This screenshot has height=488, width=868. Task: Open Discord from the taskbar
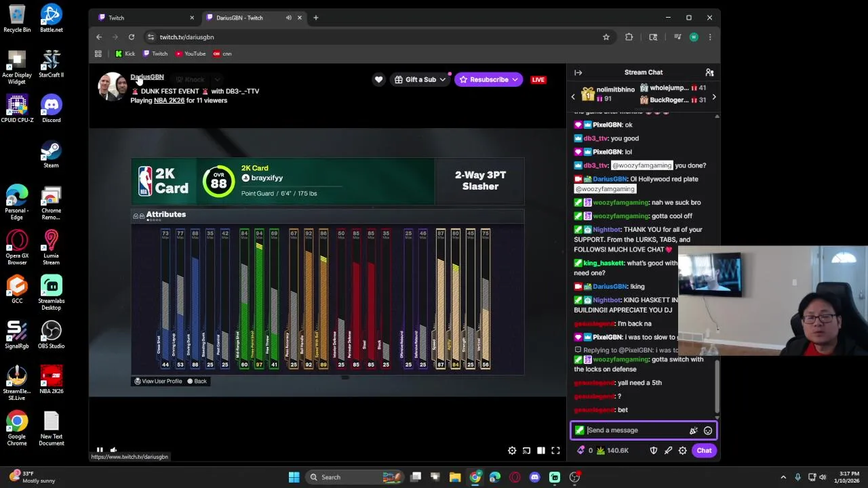(534, 477)
